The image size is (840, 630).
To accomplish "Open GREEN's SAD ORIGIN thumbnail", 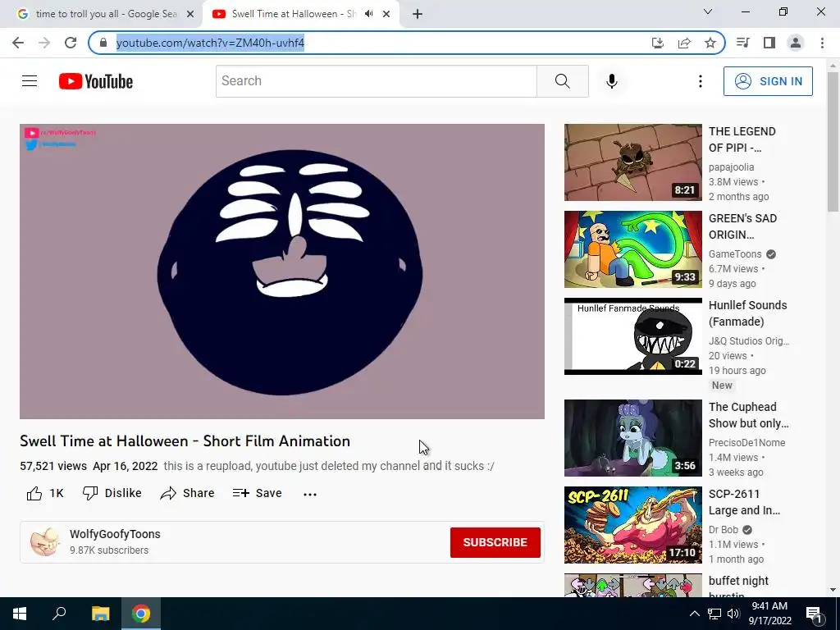I will click(x=632, y=249).
